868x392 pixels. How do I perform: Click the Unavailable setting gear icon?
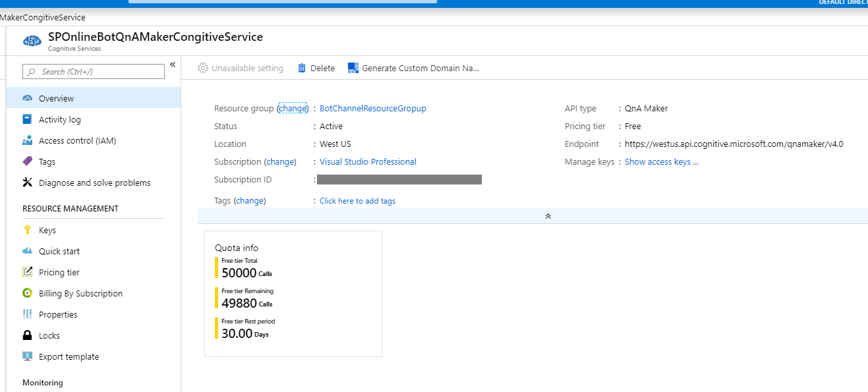(203, 68)
